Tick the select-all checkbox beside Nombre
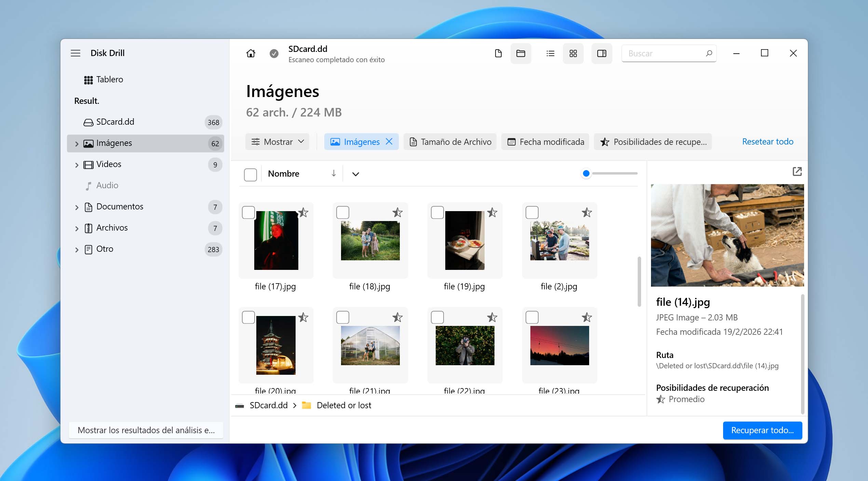This screenshot has height=481, width=868. coord(250,175)
